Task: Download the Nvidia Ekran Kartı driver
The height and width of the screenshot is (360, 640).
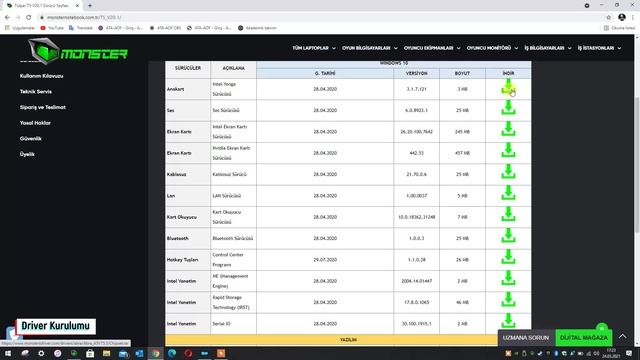Action: (x=508, y=151)
